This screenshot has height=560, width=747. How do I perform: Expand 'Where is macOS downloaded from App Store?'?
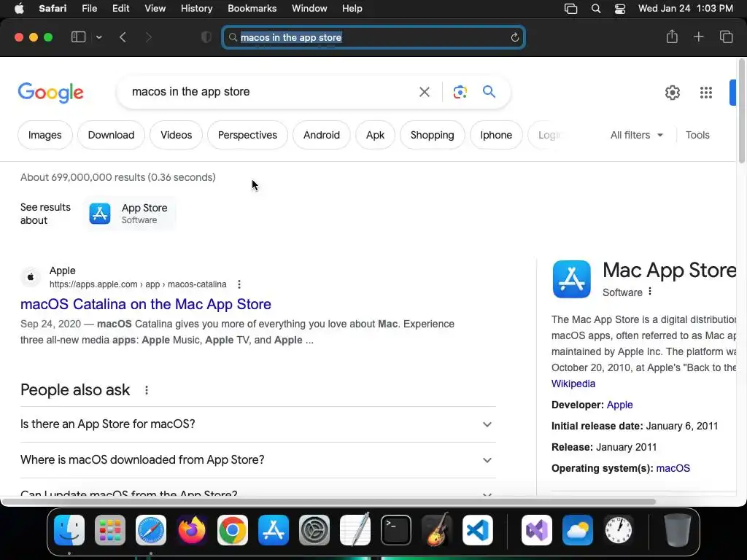click(x=258, y=460)
